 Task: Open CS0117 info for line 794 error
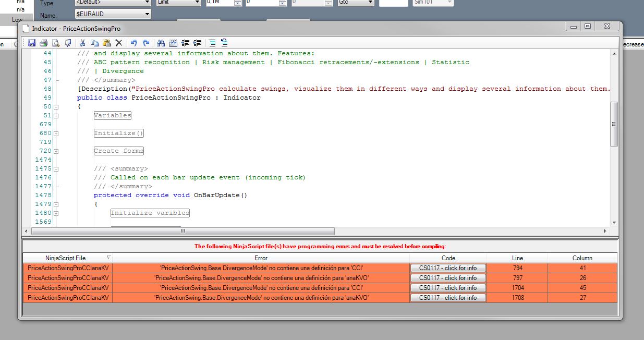448,268
